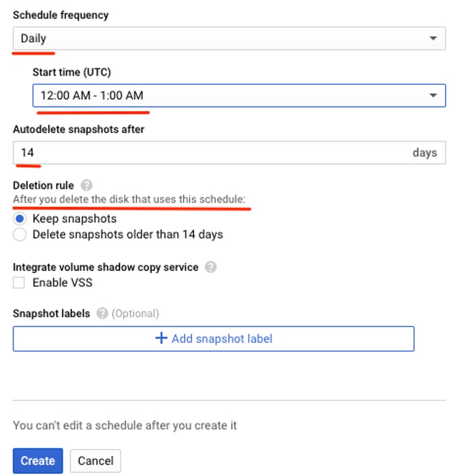Click the Delete snapshots older than 14 days text
This screenshot has width=472, height=476.
tap(127, 235)
